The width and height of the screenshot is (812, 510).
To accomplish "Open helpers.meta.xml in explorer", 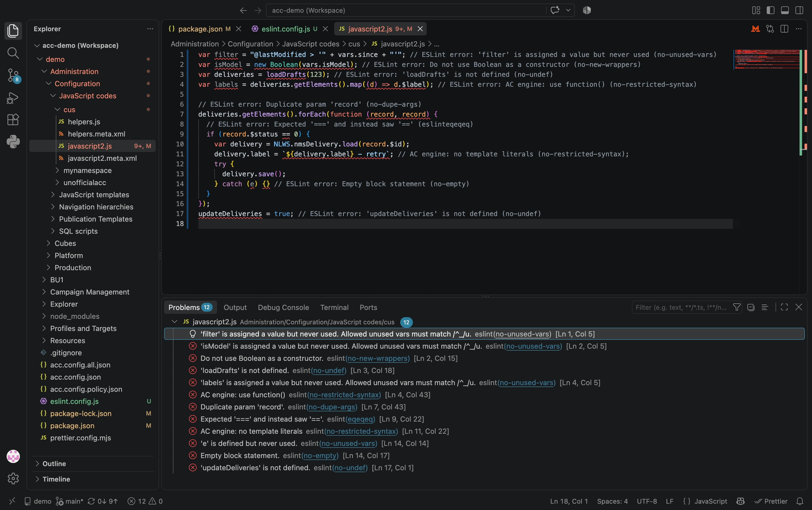I will (x=96, y=134).
